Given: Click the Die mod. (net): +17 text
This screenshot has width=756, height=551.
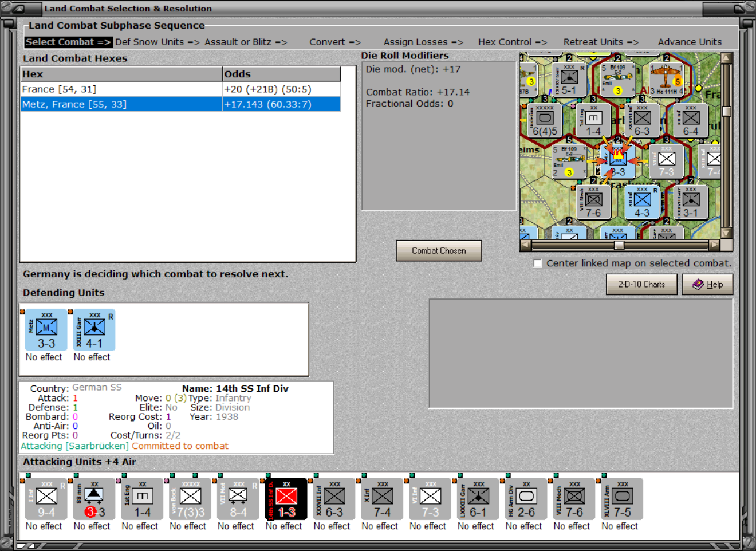Looking at the screenshot, I should (413, 69).
